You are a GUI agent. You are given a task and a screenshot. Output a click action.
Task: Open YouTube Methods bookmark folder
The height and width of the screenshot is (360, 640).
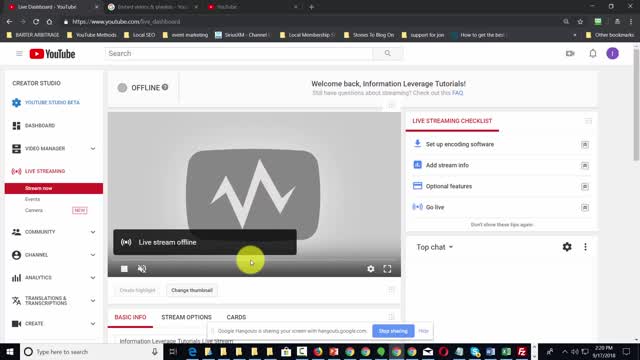point(91,35)
